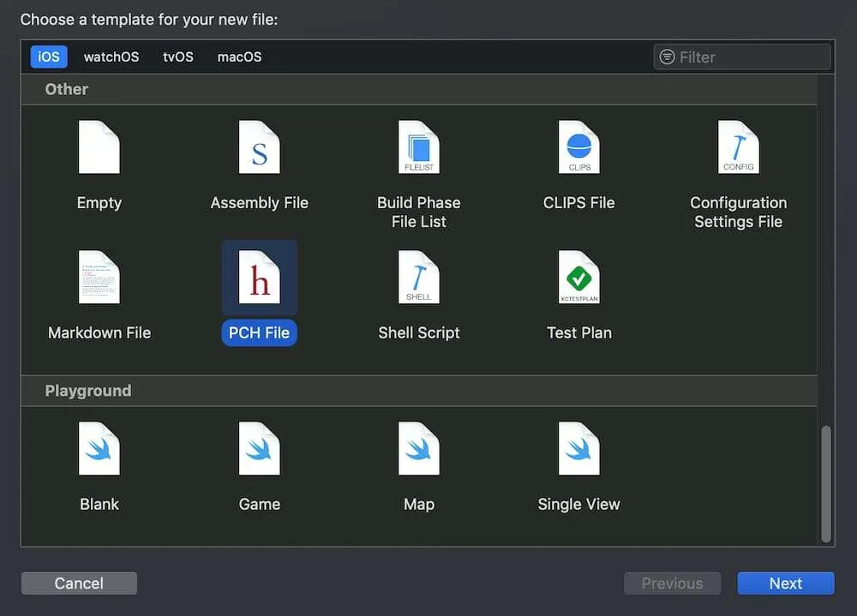Select the Test Plan template icon
Screen dimensions: 857x616
pyautogui.click(x=578, y=277)
